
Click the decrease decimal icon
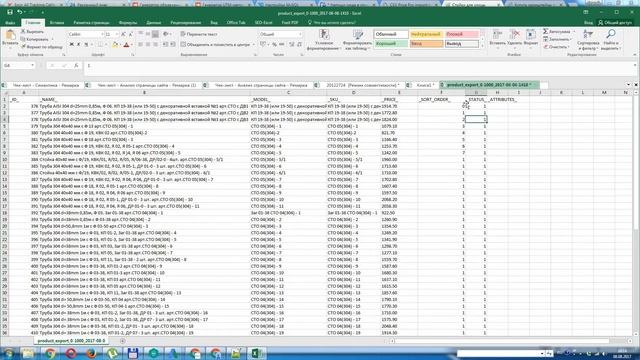click(x=300, y=44)
